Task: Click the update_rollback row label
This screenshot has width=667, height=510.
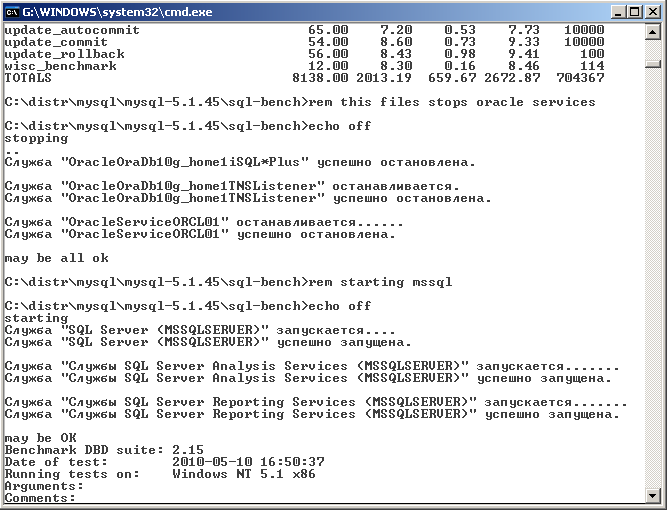Action: pyautogui.click(x=64, y=54)
